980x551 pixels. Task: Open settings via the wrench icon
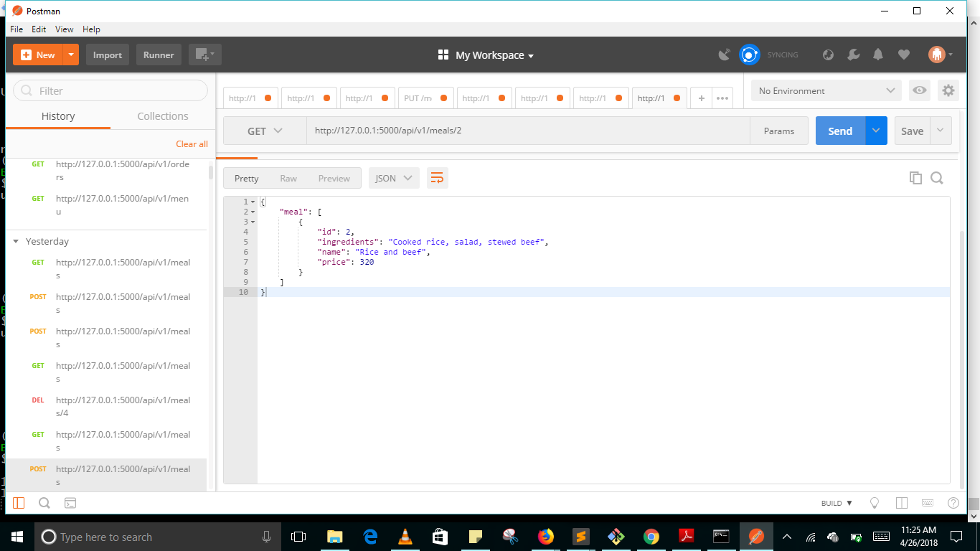click(x=853, y=55)
